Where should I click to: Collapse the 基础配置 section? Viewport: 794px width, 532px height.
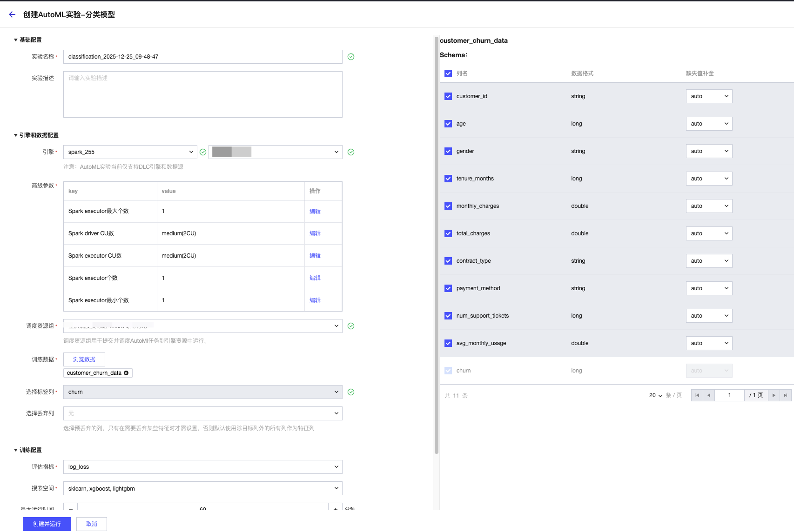[x=16, y=40]
